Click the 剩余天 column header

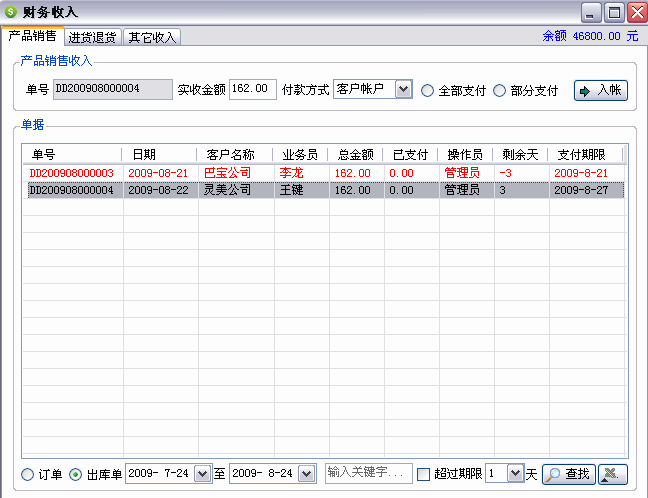click(521, 155)
